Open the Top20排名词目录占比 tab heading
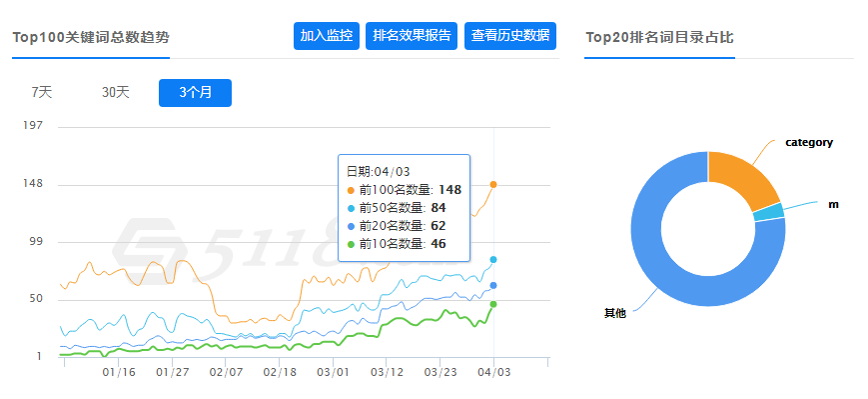The height and width of the screenshot is (399, 868). tap(659, 38)
